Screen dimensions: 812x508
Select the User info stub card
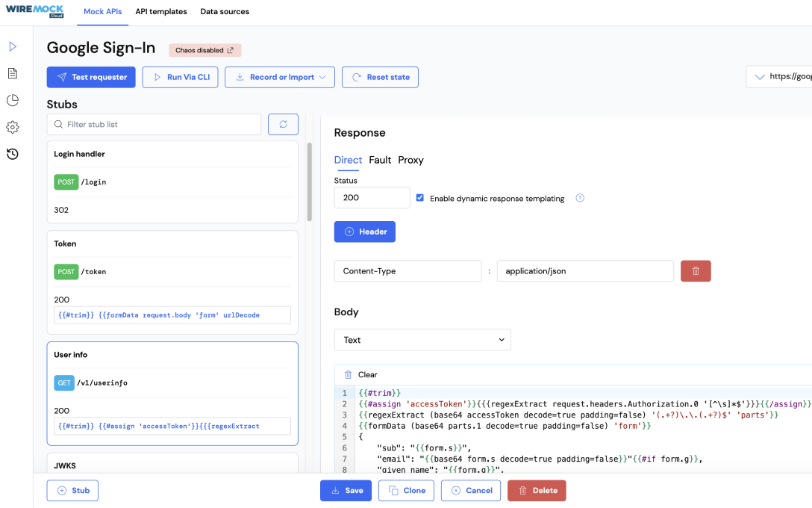tap(172, 394)
